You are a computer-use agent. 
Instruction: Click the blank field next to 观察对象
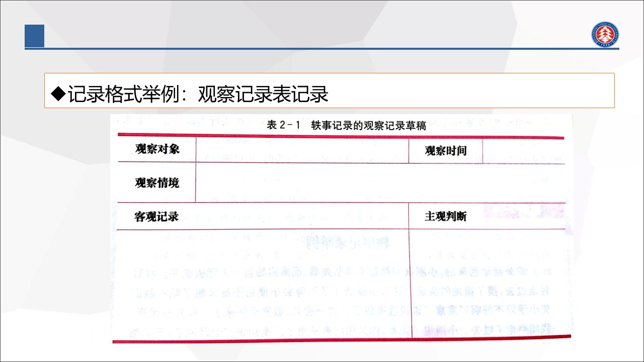[x=302, y=150]
